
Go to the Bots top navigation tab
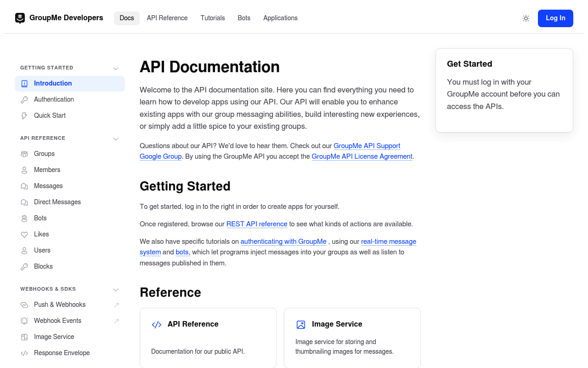pos(244,18)
